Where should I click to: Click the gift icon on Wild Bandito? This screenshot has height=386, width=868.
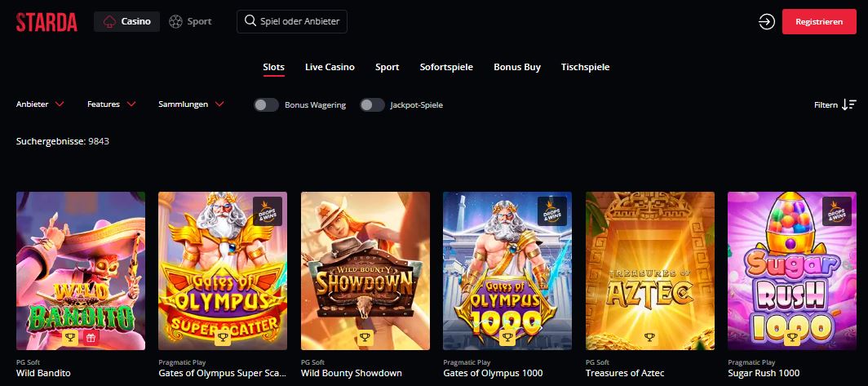tap(91, 337)
